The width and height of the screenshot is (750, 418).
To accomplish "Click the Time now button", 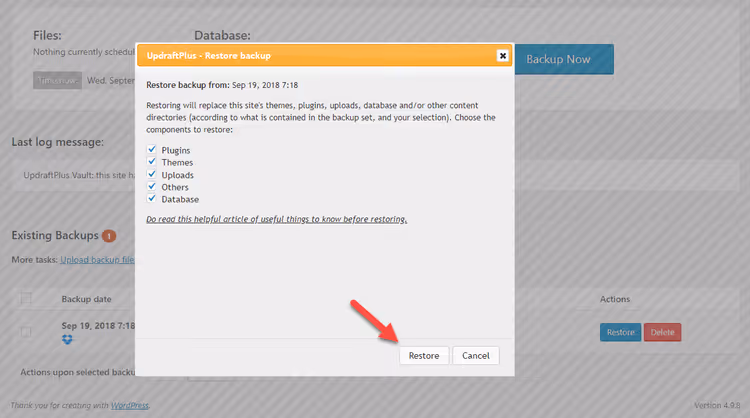I will click(57, 80).
